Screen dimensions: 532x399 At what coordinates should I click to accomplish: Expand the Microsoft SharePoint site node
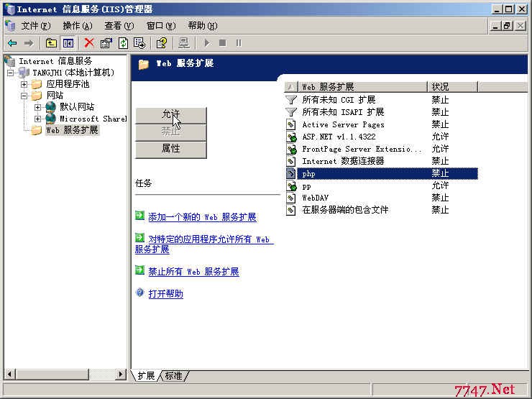click(37, 119)
